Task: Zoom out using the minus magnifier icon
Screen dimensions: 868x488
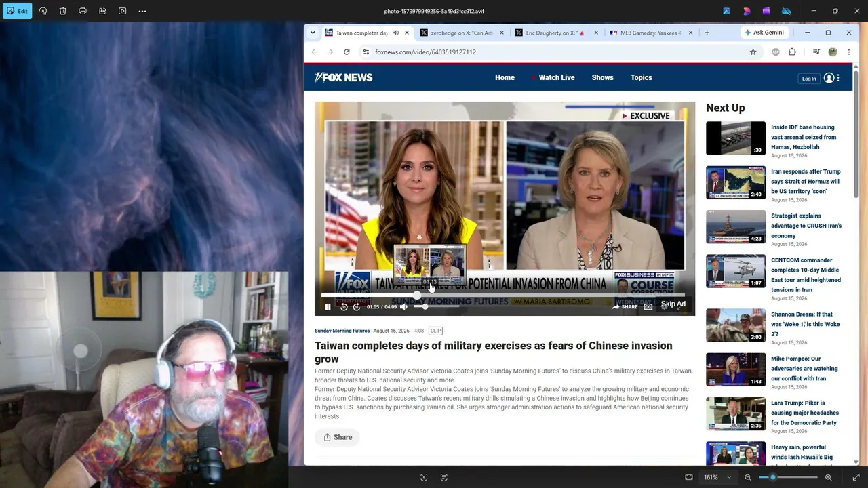Action: point(748,477)
